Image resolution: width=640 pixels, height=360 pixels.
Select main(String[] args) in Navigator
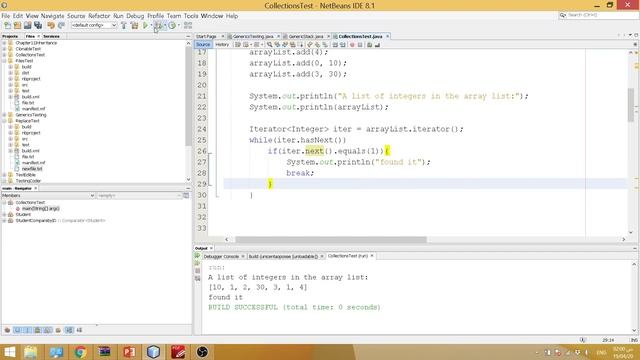point(41,208)
